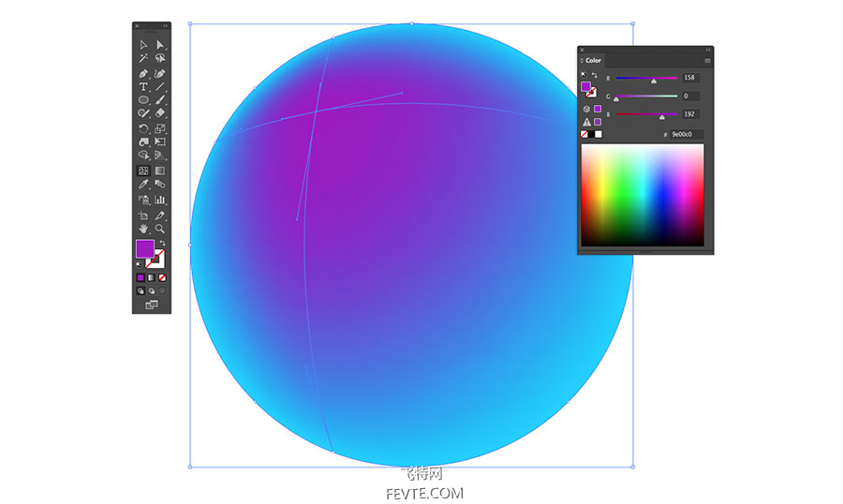Screen dimensions: 843x504
Task: Enable Draw Behind mode
Action: (x=151, y=291)
